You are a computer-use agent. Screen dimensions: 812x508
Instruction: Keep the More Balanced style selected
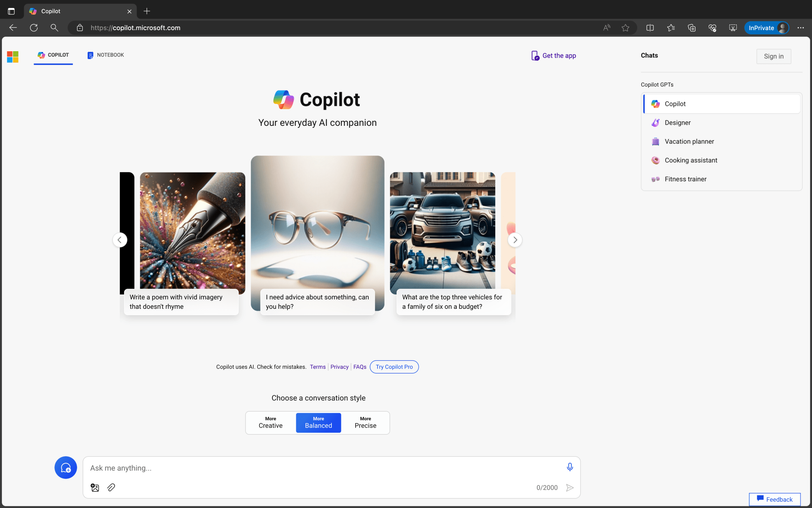[318, 423]
